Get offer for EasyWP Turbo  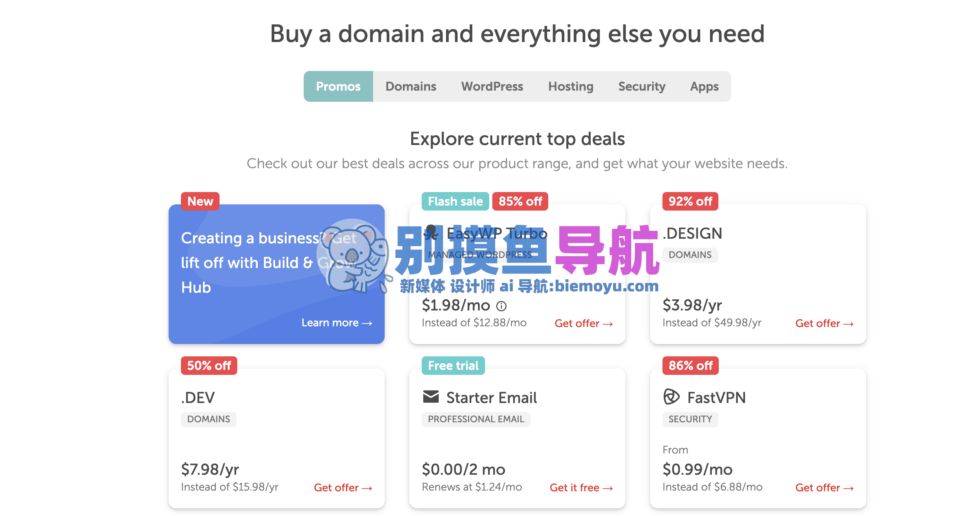pos(584,324)
